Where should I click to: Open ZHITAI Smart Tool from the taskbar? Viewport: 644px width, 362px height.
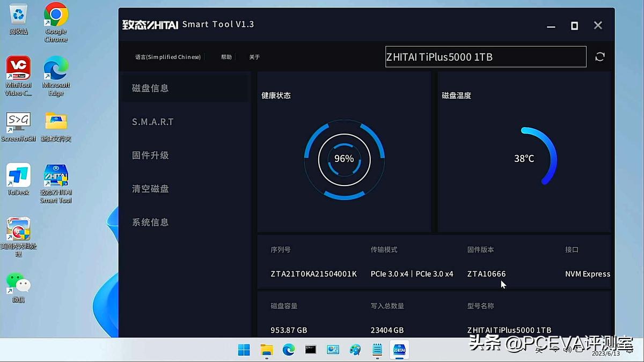pos(399,350)
